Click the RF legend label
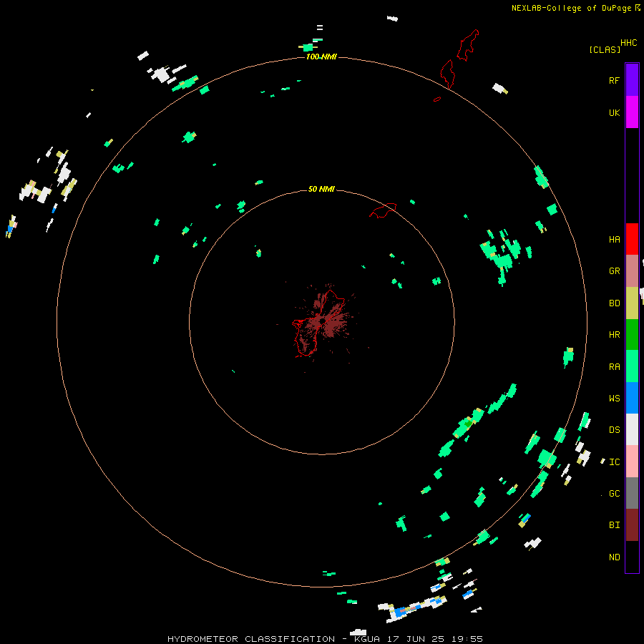 point(614,80)
